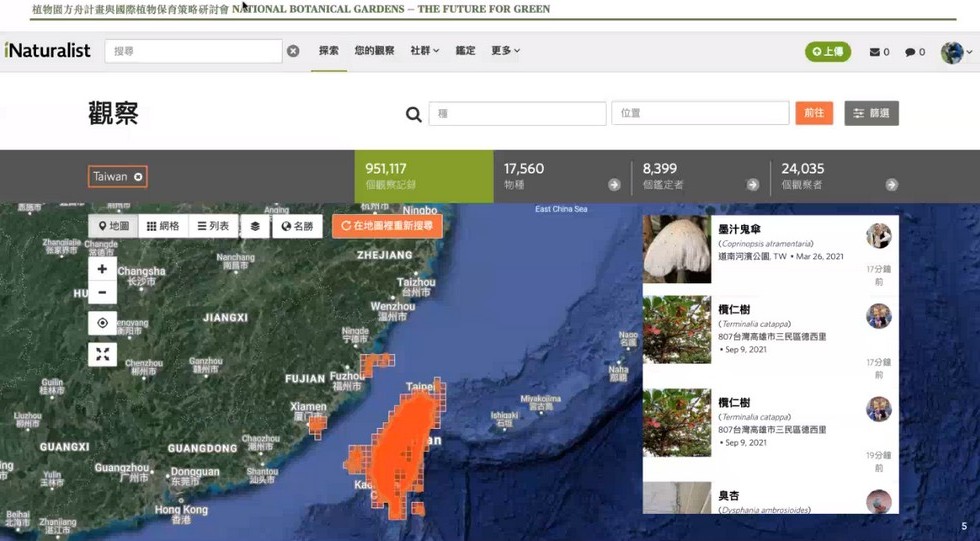
Task: Click the green 上傳 upload button
Action: click(x=828, y=51)
